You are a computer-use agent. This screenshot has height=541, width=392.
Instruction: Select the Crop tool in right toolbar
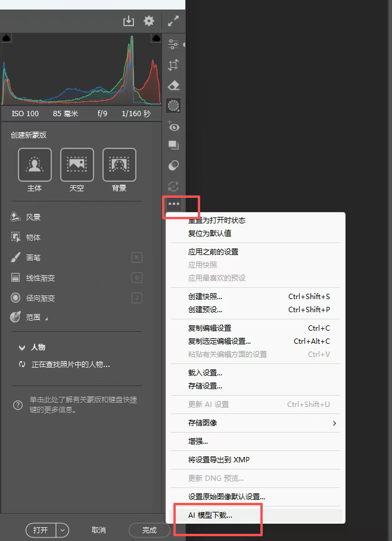[173, 65]
